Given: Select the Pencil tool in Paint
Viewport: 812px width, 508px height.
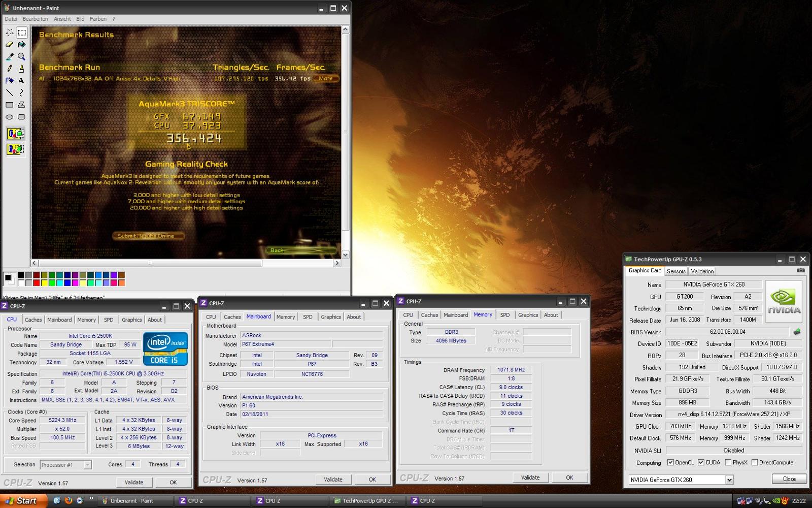Looking at the screenshot, I should coord(10,69).
